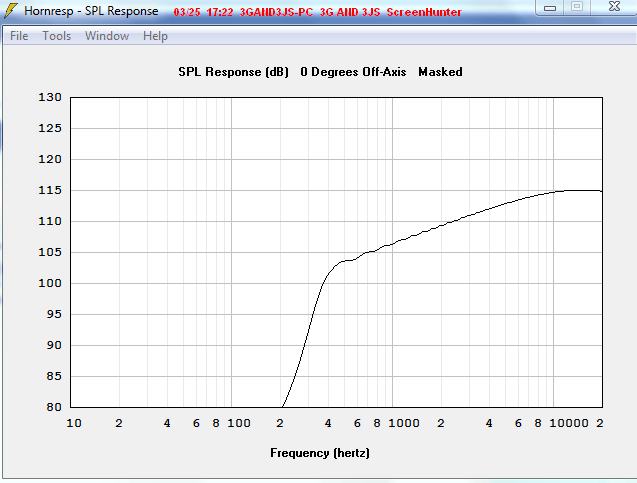The width and height of the screenshot is (637, 483).
Task: Open the Window menu
Action: pyautogui.click(x=107, y=36)
